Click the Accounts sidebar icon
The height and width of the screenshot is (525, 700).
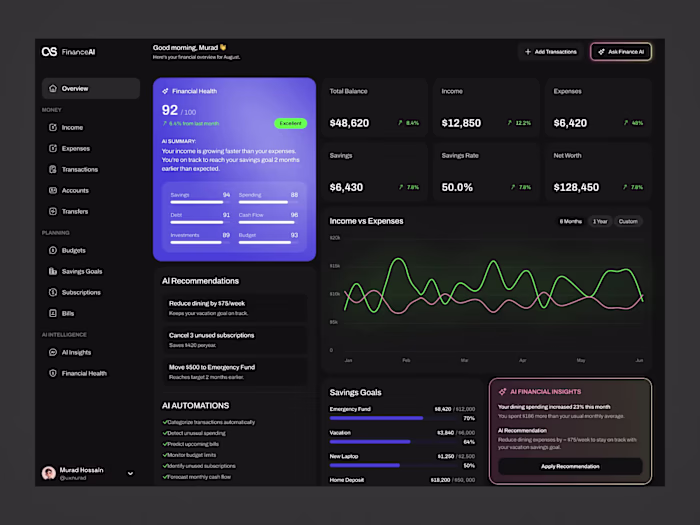tap(53, 190)
